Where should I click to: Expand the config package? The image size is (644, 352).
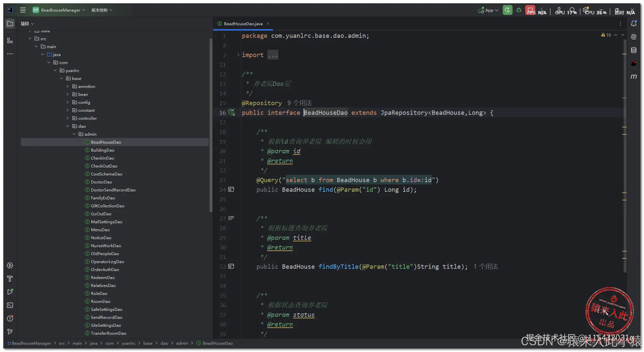click(x=68, y=102)
